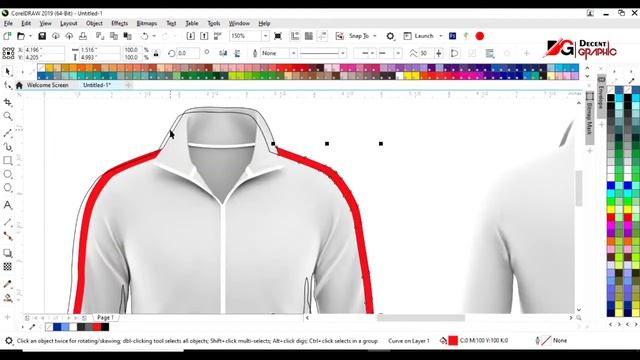Click the Export icon
This screenshot has width=640, height=360.
204,36
